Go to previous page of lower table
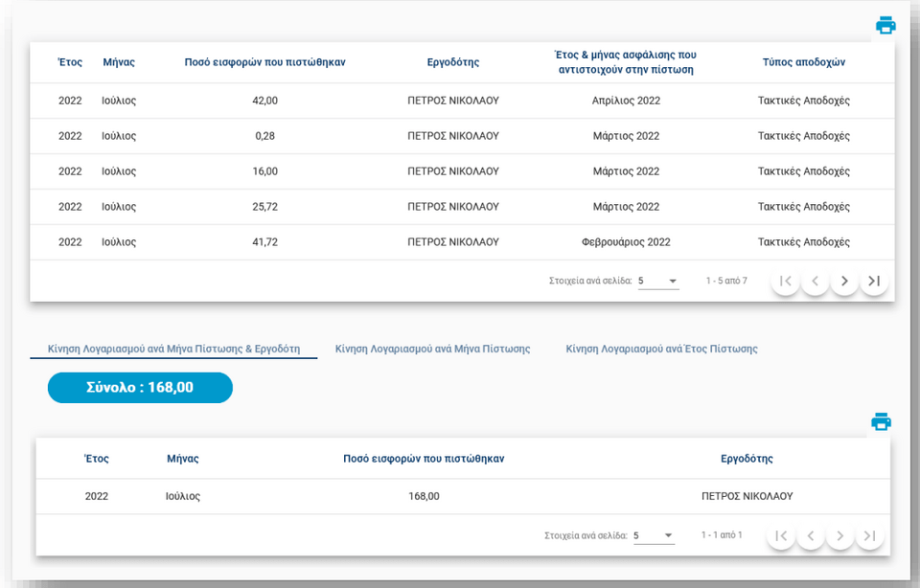This screenshot has height=588, width=920. point(811,535)
